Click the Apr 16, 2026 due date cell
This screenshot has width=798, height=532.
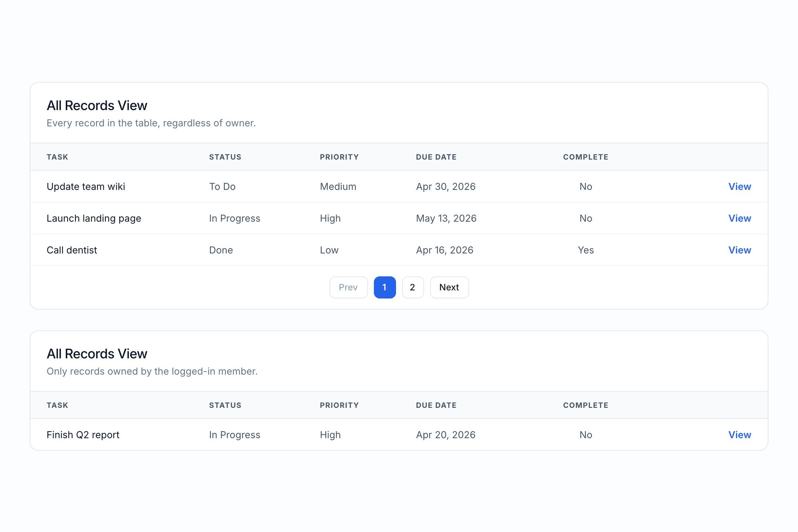coord(444,250)
